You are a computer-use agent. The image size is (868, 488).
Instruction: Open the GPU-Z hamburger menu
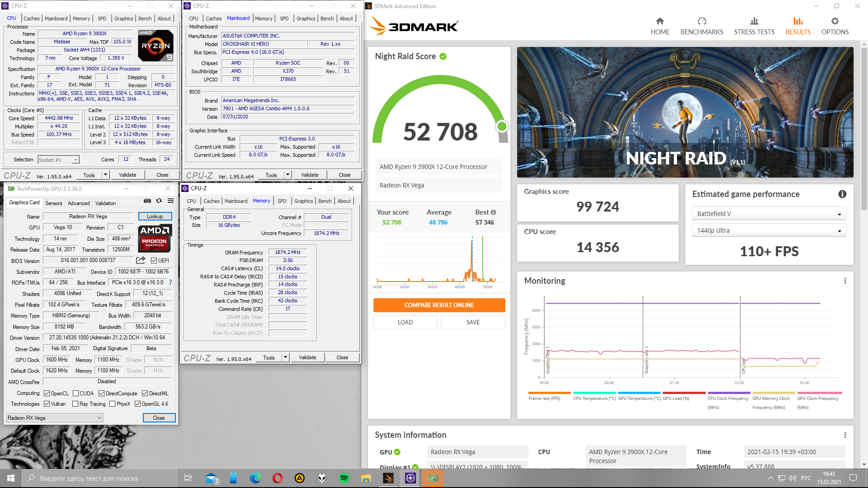(170, 201)
